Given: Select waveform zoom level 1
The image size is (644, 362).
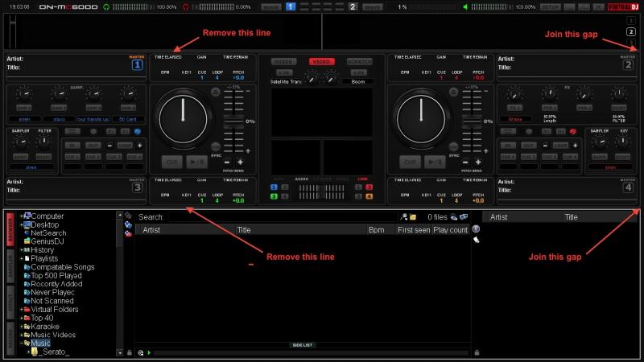Looking at the screenshot, I should tap(631, 21).
